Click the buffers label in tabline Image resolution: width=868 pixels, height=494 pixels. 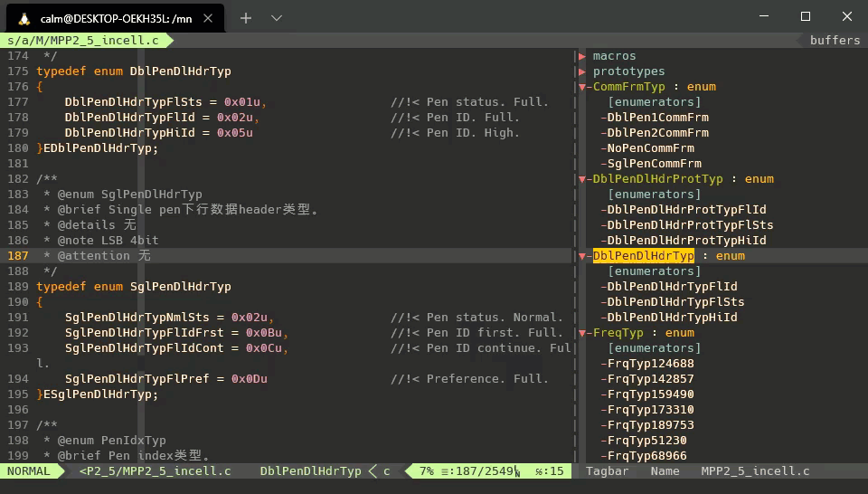pos(835,41)
